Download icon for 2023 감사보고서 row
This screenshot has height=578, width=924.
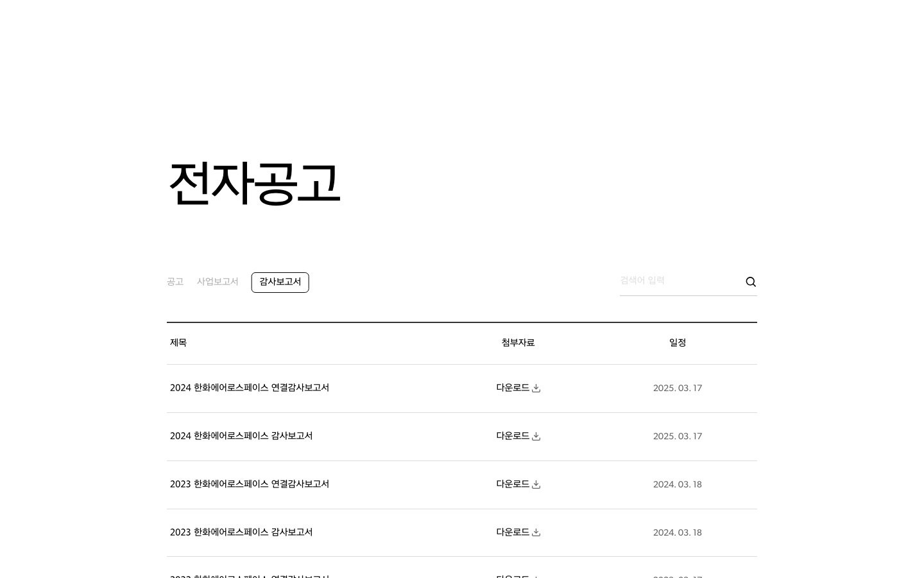pyautogui.click(x=536, y=532)
